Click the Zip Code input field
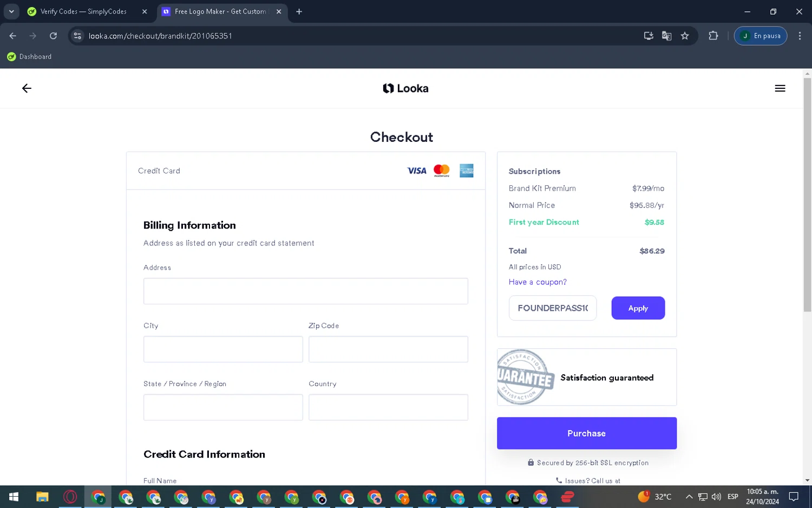The width and height of the screenshot is (812, 508). [388, 349]
